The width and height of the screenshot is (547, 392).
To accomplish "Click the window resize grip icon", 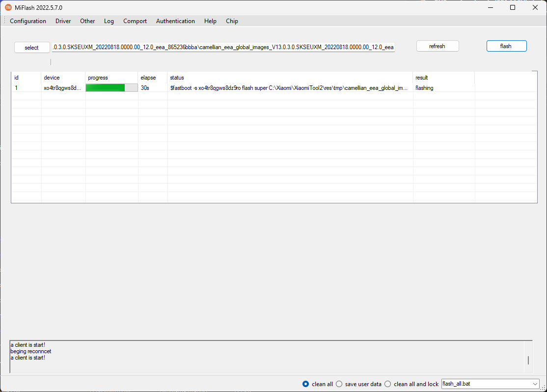I will tap(543, 388).
